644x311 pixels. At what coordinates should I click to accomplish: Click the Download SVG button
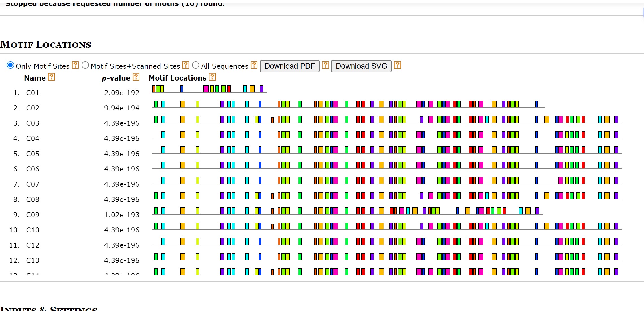click(x=361, y=66)
